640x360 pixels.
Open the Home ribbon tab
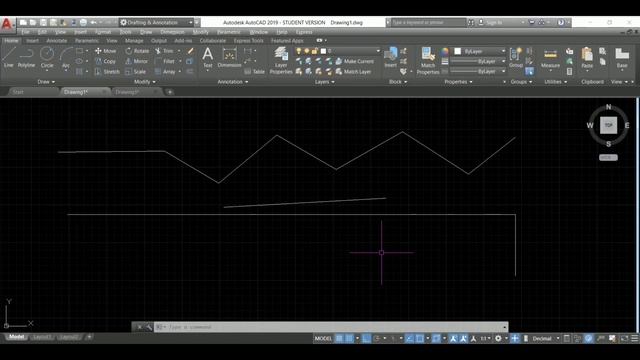pyautogui.click(x=11, y=40)
